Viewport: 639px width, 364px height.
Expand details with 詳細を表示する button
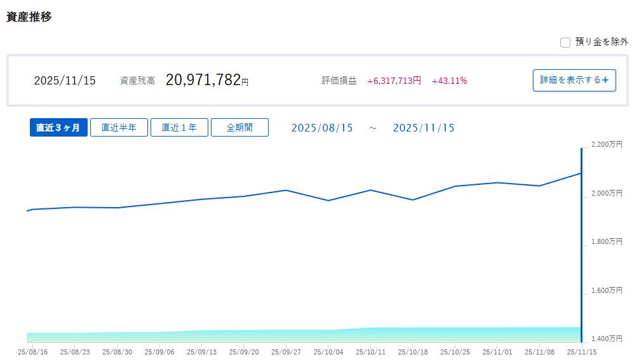pos(574,81)
